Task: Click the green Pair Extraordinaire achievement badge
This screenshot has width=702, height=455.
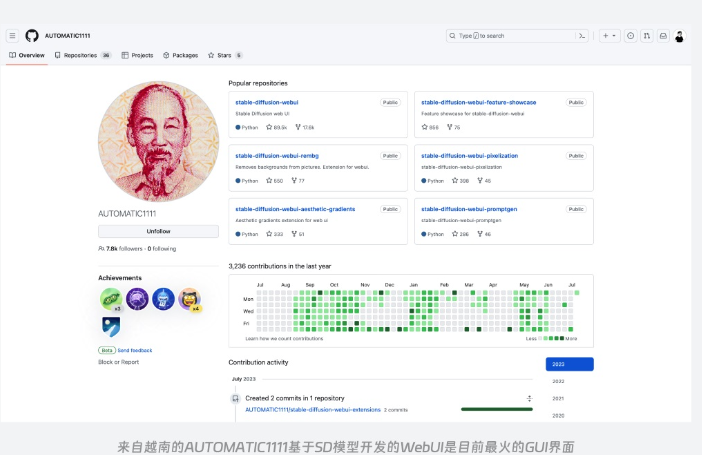Action: coord(111,299)
